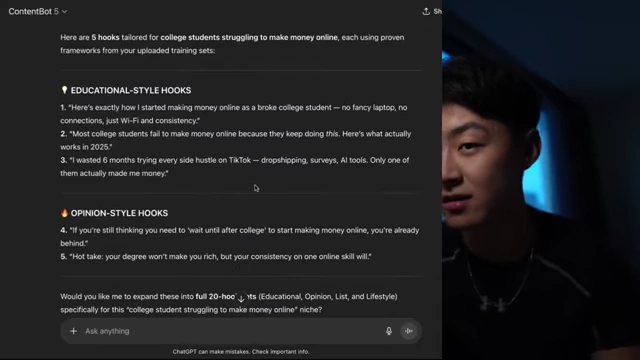
Task: Click the scroll-to-bottom arrow button
Action: pyautogui.click(x=241, y=298)
